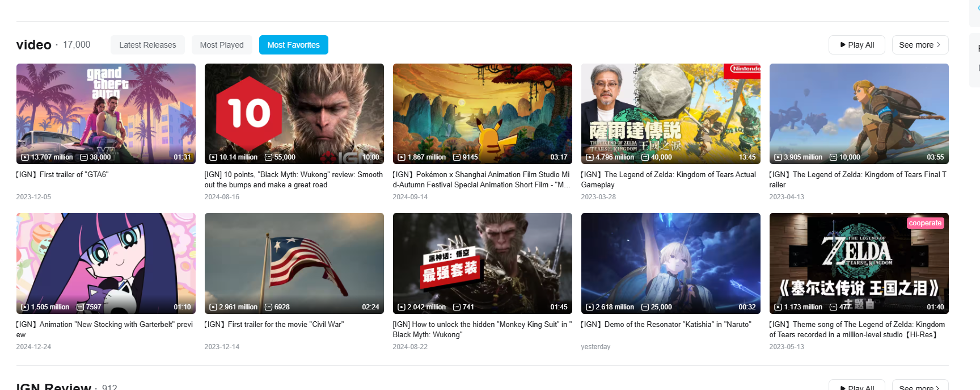
Task: Click the 25,000 comments icon
Action: 645,307
